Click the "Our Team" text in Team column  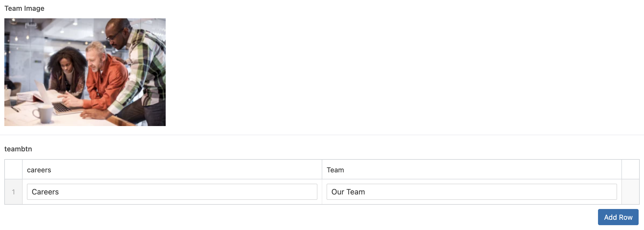pyautogui.click(x=348, y=192)
